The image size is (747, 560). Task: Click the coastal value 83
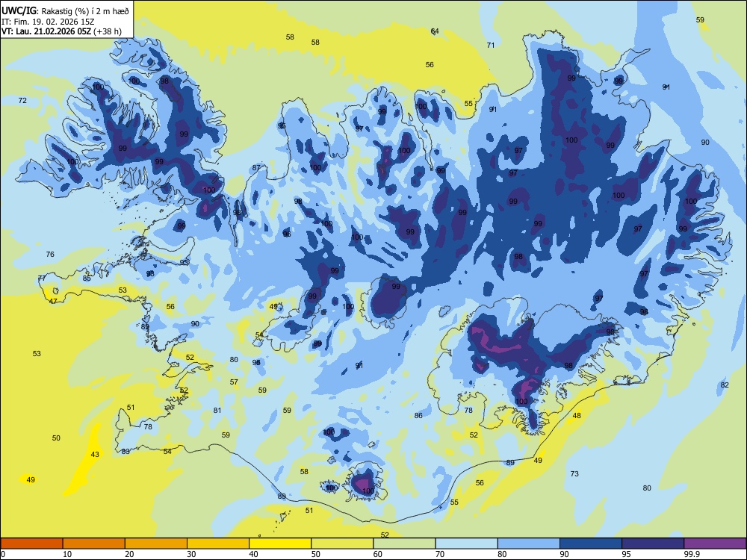click(x=125, y=452)
